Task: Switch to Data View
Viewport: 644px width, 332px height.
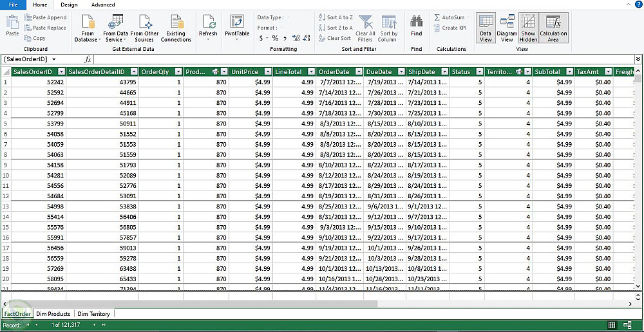Action: coord(486,28)
